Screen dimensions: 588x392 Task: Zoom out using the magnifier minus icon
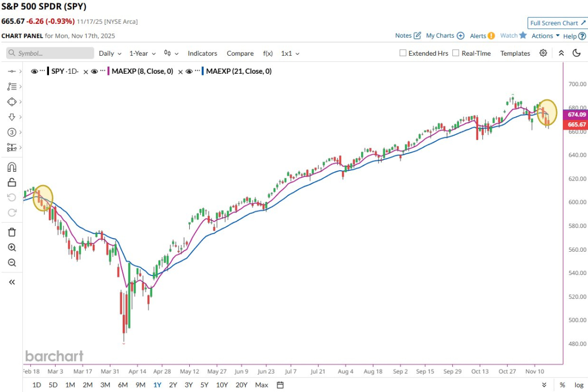click(x=12, y=263)
